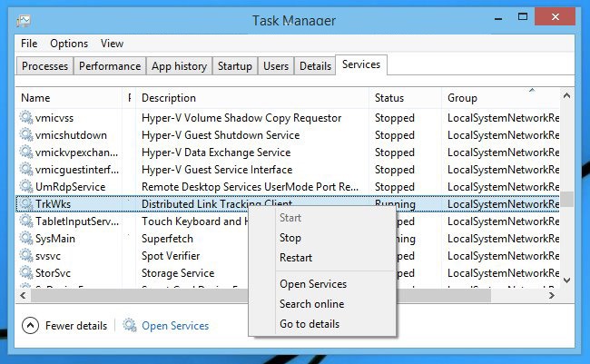Click the horizontal scrollbar left arrow

(x=24, y=296)
